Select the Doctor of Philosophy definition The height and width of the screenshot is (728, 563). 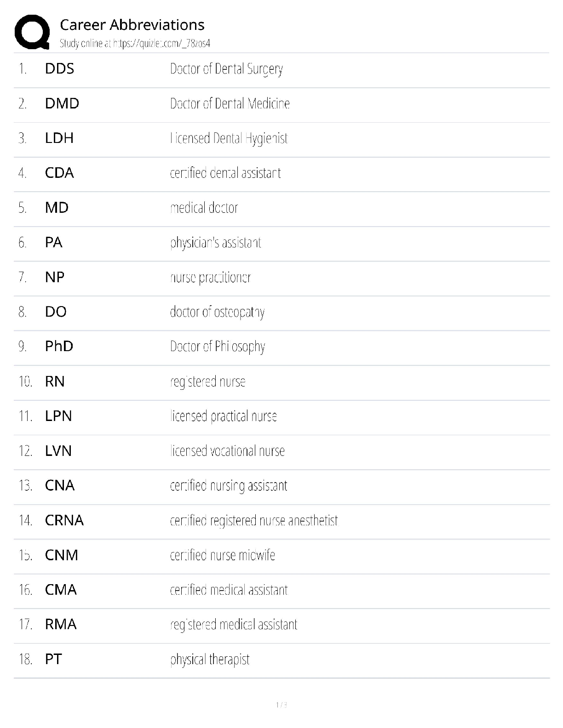pyautogui.click(x=217, y=347)
